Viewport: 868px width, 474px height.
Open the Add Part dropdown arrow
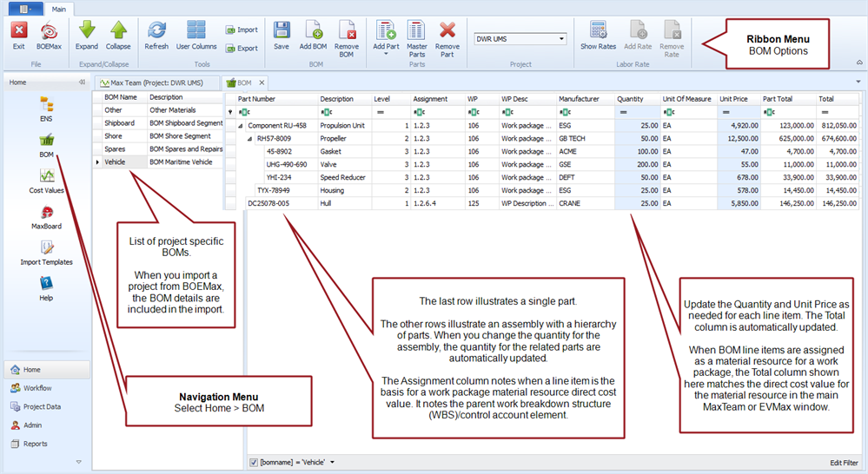386,54
